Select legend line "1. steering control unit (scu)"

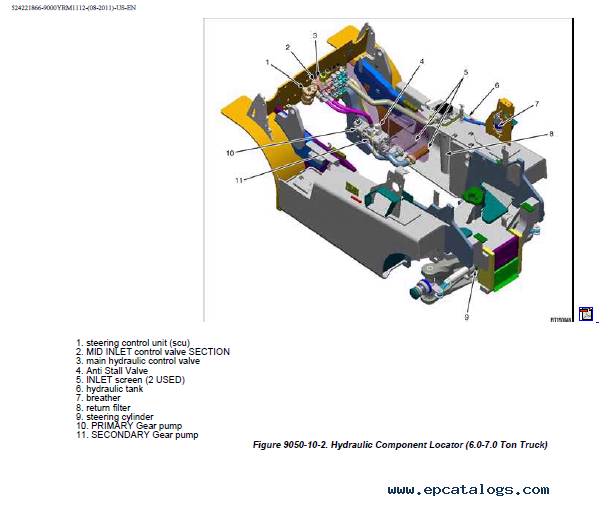click(x=133, y=343)
